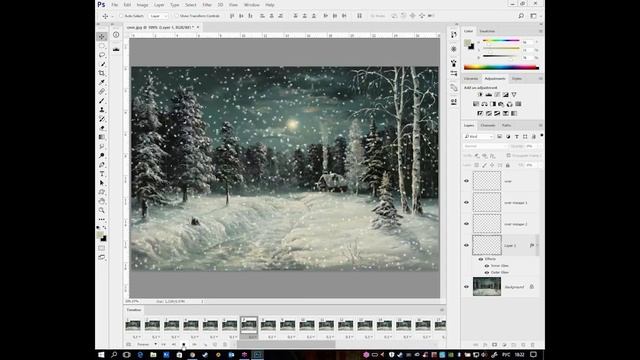Select the Crop tool

pyautogui.click(x=102, y=73)
